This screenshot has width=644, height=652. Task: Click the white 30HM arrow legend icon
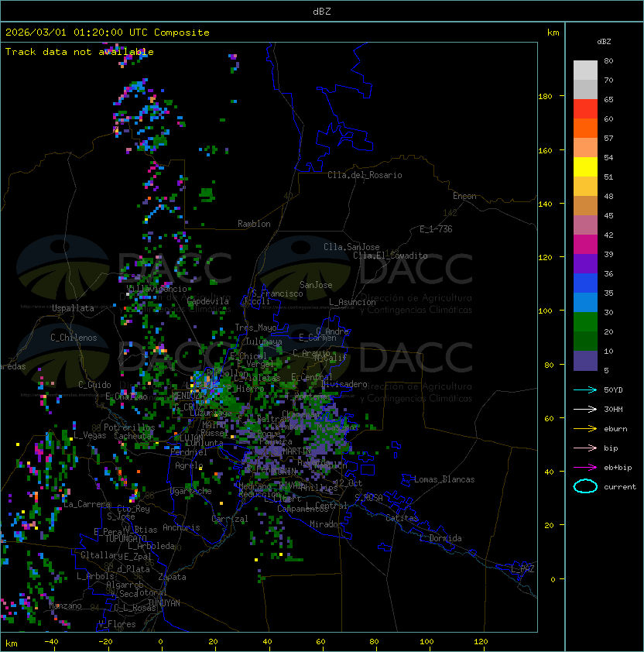585,409
